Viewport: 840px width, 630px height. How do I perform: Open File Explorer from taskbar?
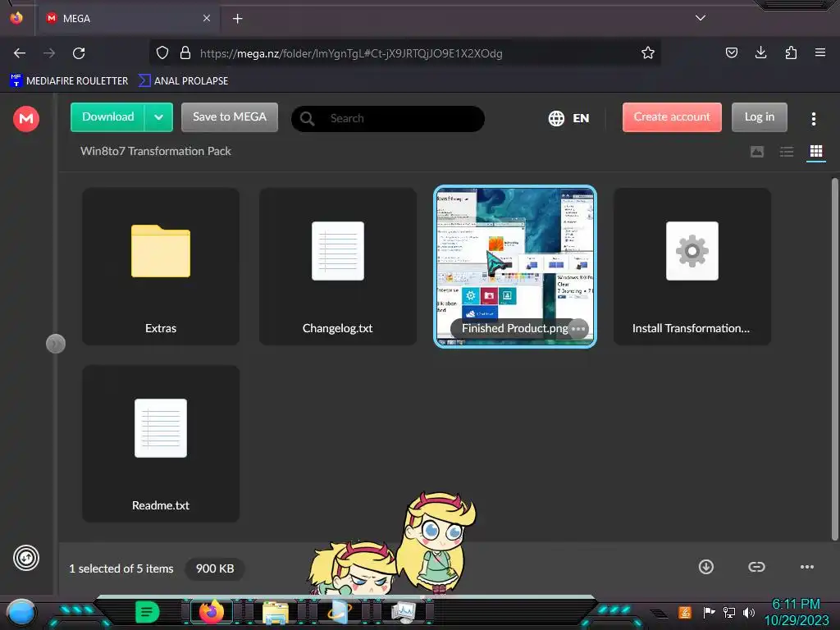(276, 612)
